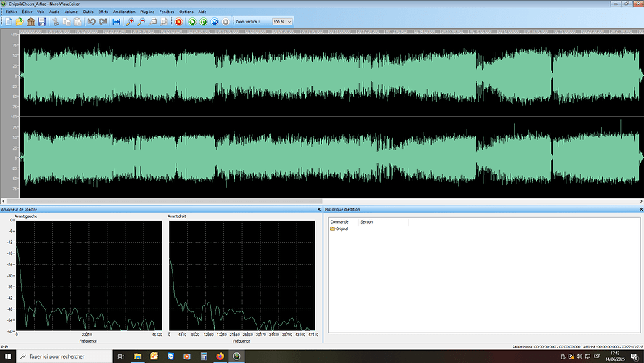Click the lower channel waveform
The height and width of the screenshot is (363, 644).
(331, 158)
